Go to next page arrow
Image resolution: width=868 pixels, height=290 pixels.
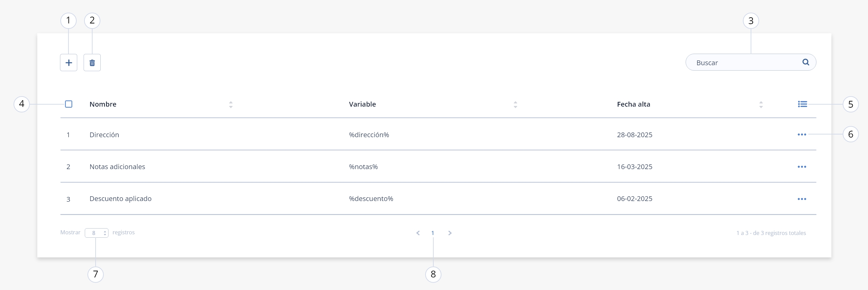click(450, 233)
